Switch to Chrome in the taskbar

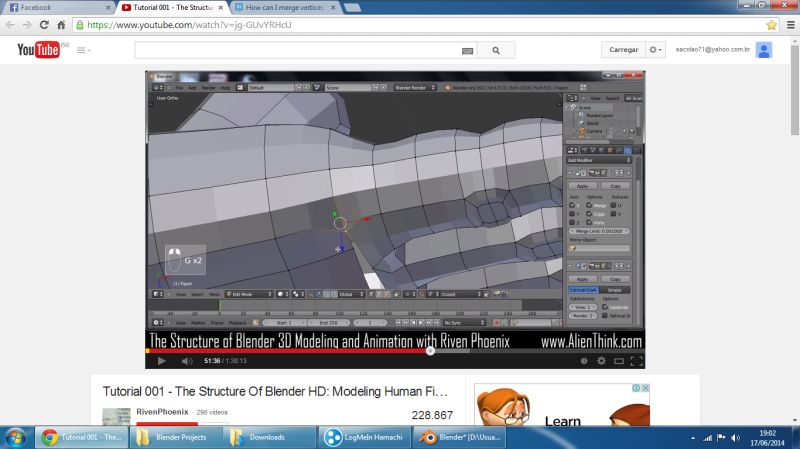(x=82, y=437)
